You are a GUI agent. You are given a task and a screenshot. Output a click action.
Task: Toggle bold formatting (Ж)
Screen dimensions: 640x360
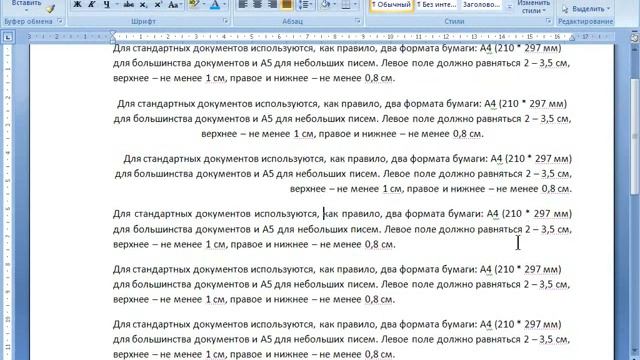[77, 5]
